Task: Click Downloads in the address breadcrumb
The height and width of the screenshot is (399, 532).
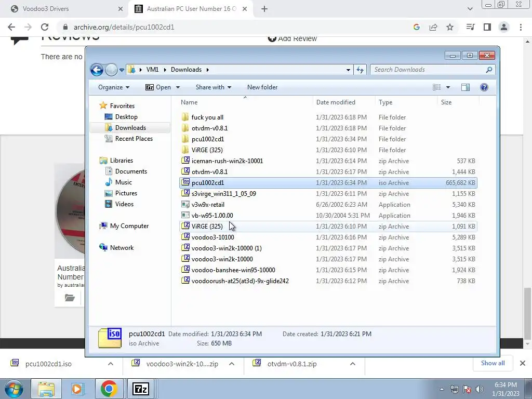Action: click(x=186, y=70)
